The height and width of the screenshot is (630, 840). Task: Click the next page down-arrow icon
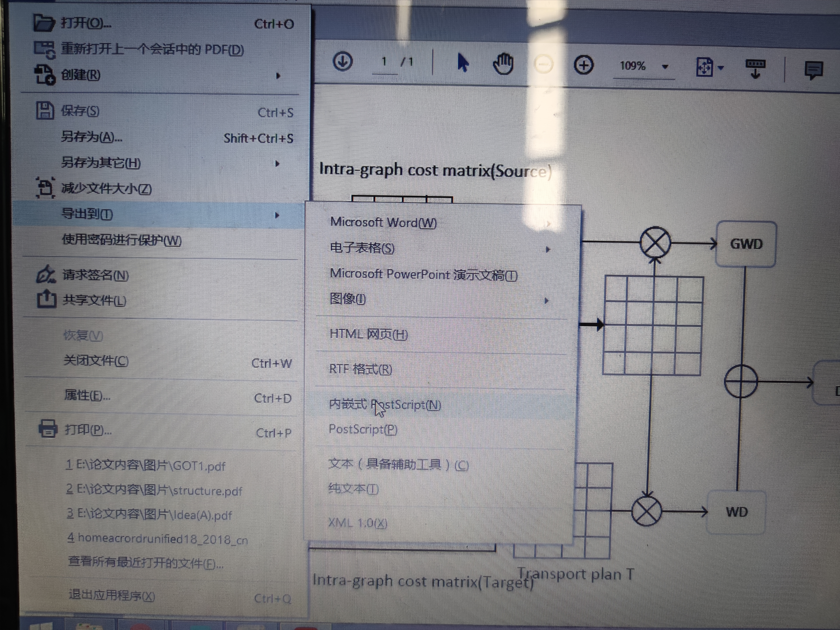(343, 61)
